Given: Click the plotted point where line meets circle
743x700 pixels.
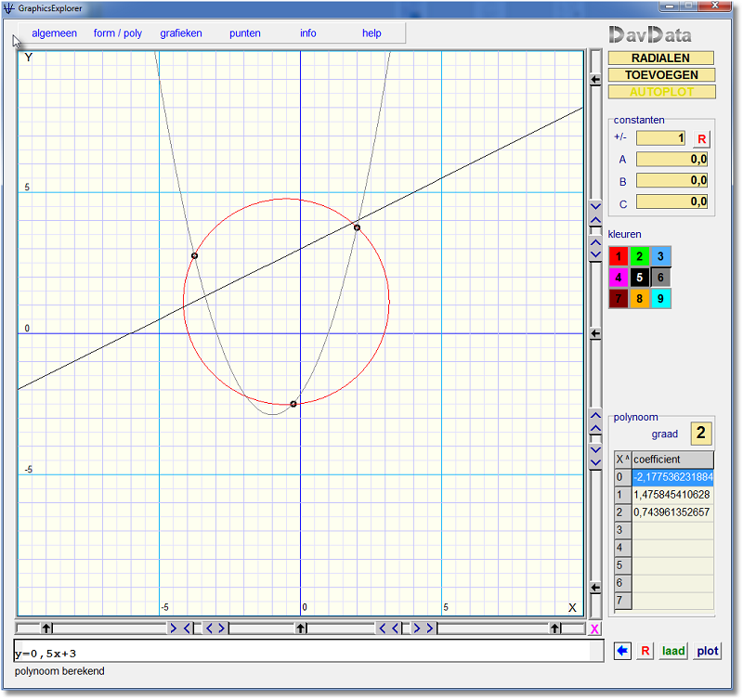Looking at the screenshot, I should (358, 227).
